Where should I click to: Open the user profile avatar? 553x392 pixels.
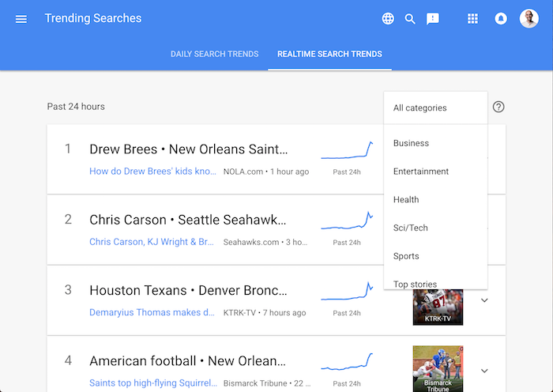[529, 18]
